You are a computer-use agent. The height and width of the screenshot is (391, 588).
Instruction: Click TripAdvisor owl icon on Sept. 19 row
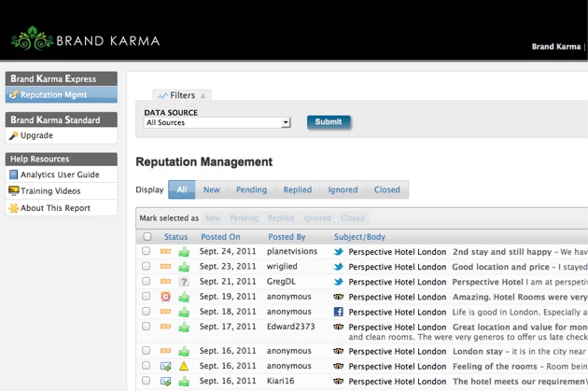(x=338, y=297)
